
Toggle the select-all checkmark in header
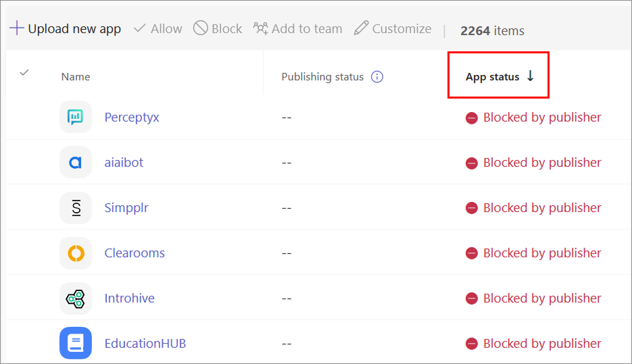point(24,72)
